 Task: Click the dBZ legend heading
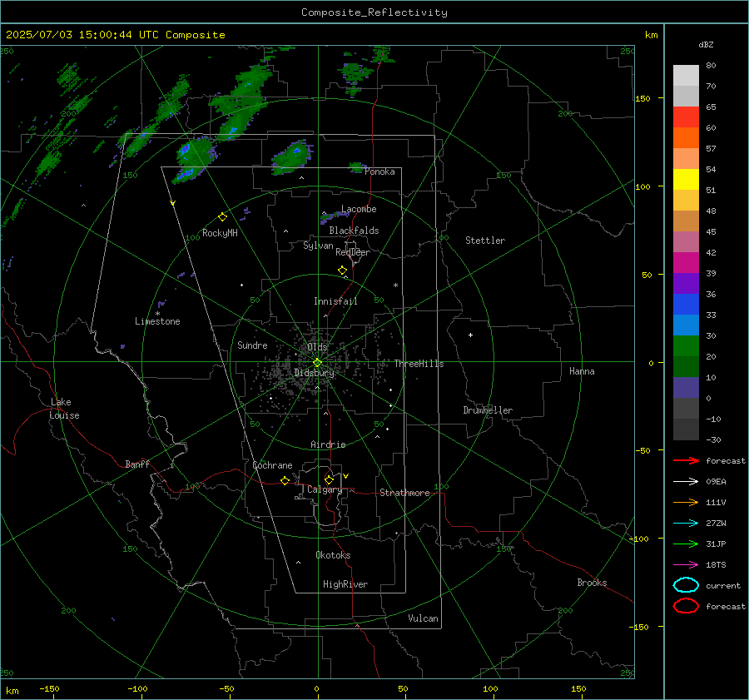pyautogui.click(x=706, y=44)
